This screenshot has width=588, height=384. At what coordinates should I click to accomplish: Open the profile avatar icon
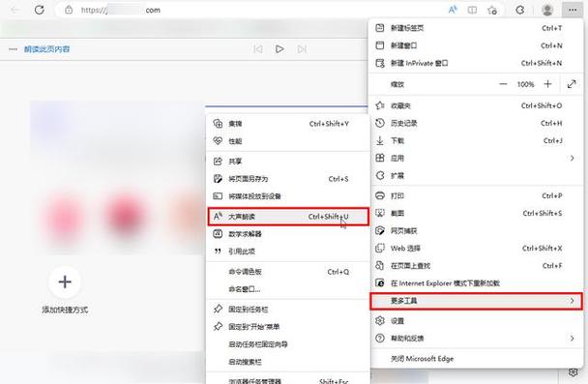pyautogui.click(x=547, y=10)
